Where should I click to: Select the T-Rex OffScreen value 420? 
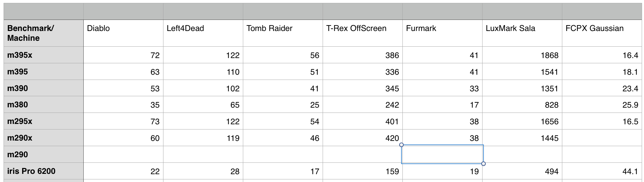362,138
